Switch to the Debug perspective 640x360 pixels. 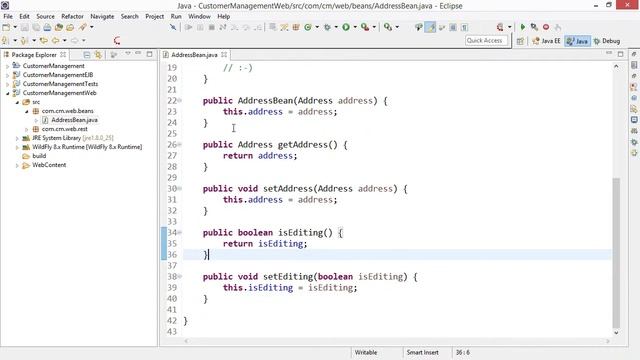click(x=607, y=41)
